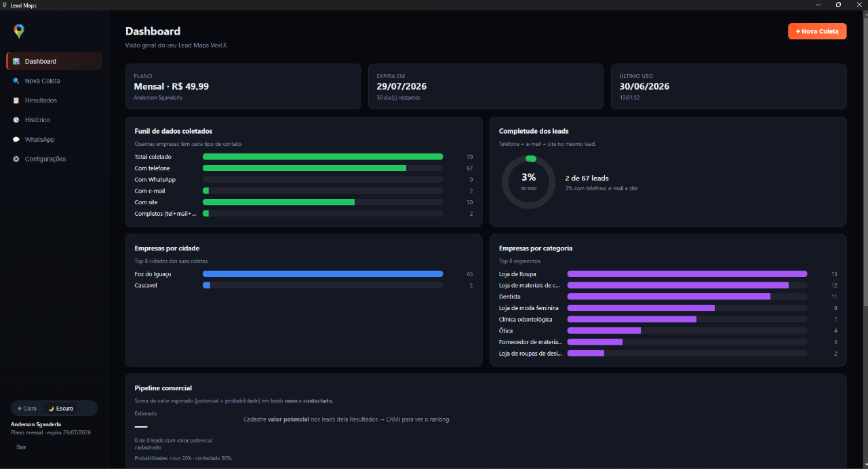
Task: Open the Resultados section
Action: (x=54, y=100)
